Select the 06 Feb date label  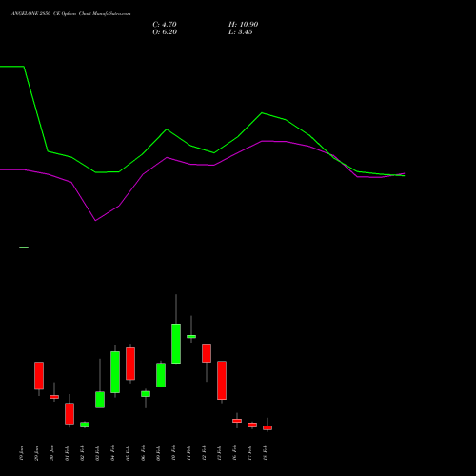click(143, 453)
